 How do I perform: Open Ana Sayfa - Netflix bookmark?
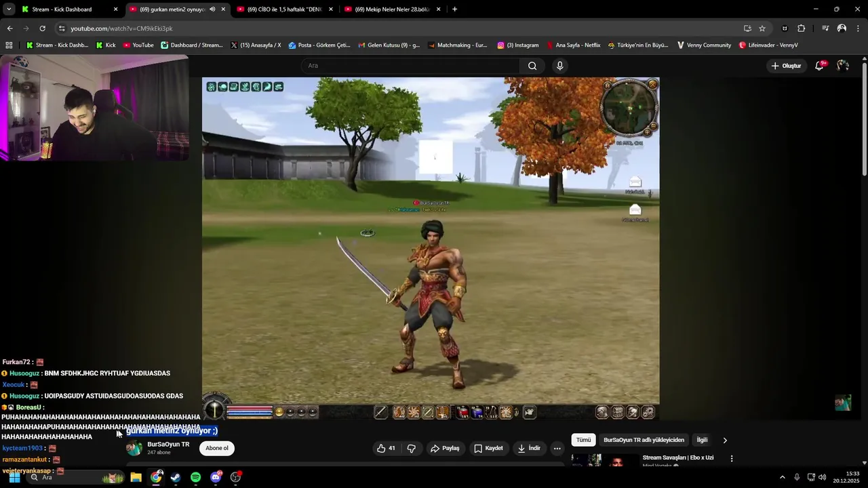(574, 45)
